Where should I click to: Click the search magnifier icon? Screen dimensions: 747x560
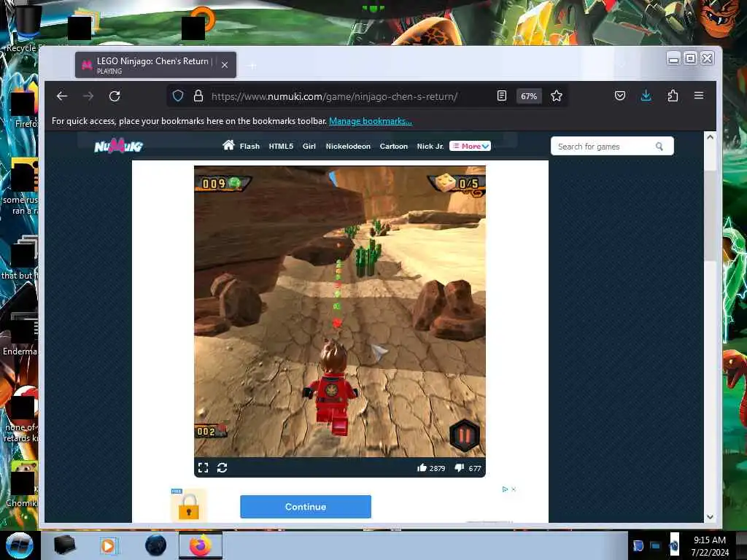click(659, 146)
